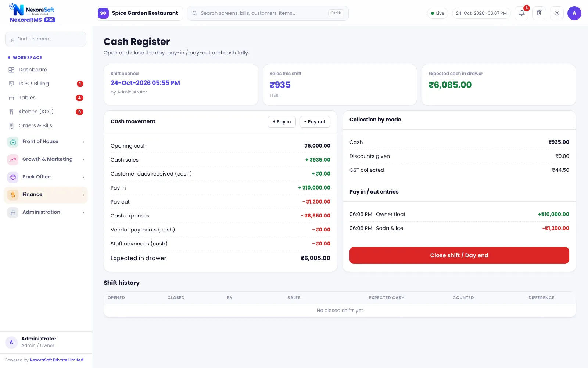Go to the Tables menu item
The height and width of the screenshot is (368, 588).
click(46, 98)
